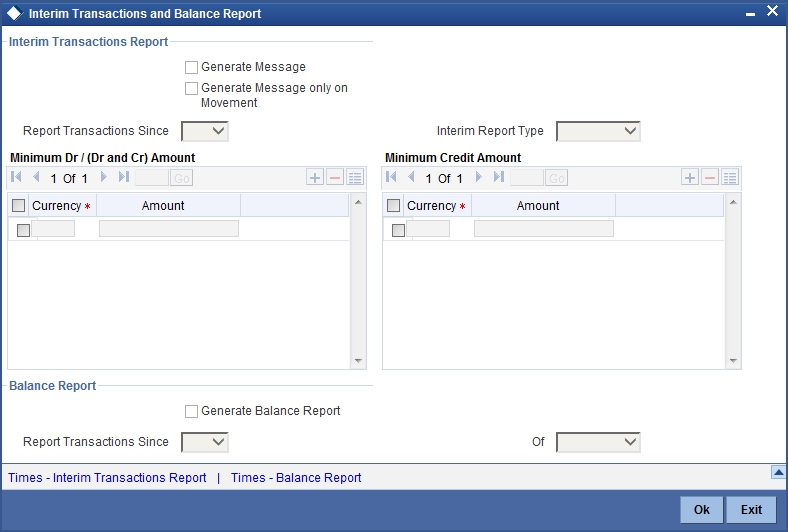Go to previous page in Minimum Dr amount grid

point(36,177)
